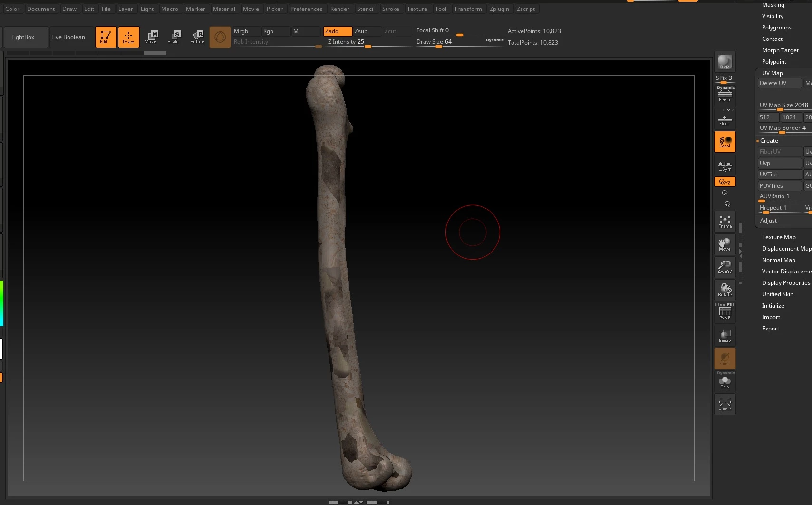812x505 pixels.
Task: Toggle Dynamic Persp perspective view
Action: [x=725, y=94]
